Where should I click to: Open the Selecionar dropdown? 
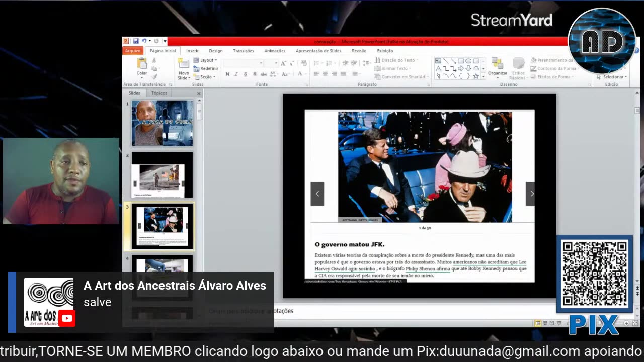(612, 77)
